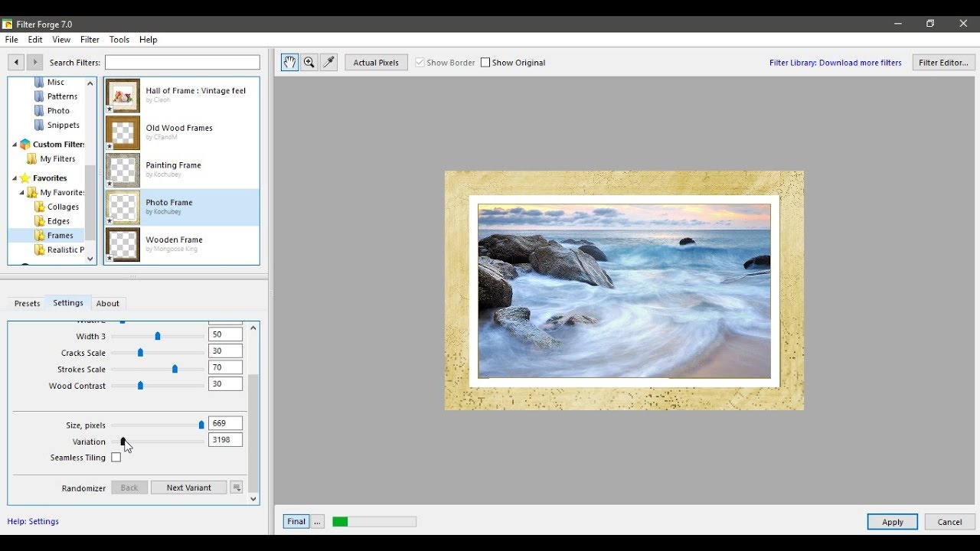Viewport: 980px width, 551px height.
Task: Switch to the Presets tab
Action: point(27,304)
